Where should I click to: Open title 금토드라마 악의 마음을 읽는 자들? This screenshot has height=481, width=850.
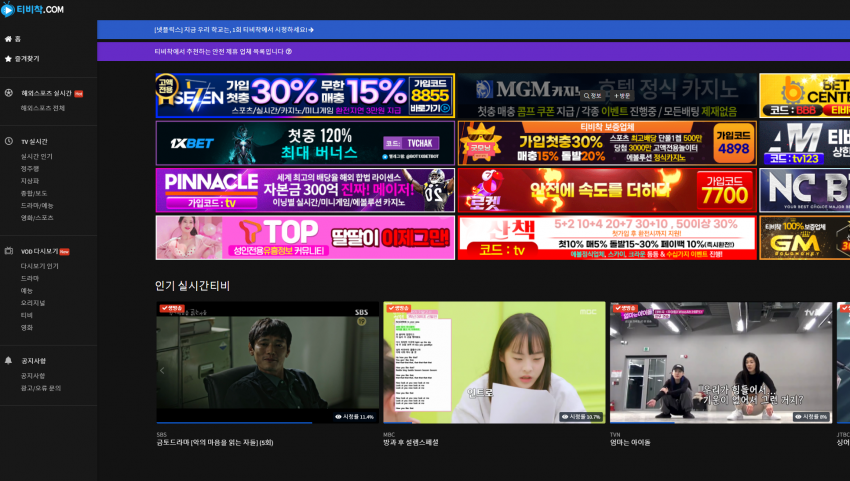[215, 442]
